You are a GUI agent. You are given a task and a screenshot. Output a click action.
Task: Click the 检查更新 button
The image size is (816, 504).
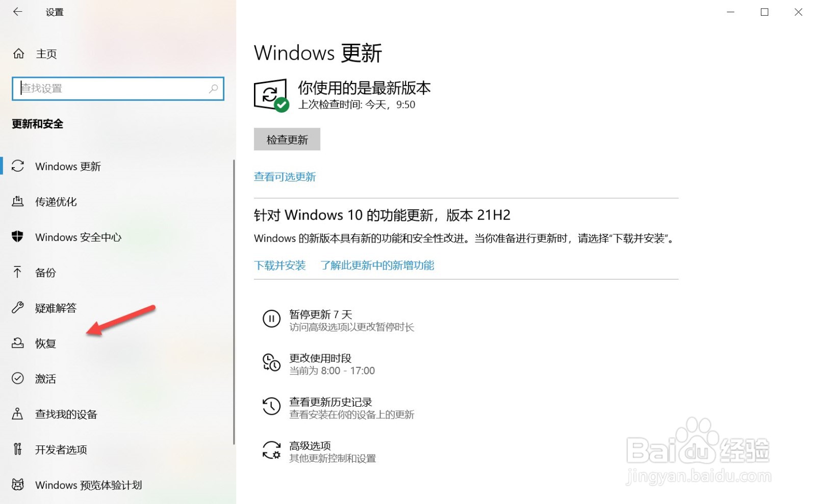point(287,139)
